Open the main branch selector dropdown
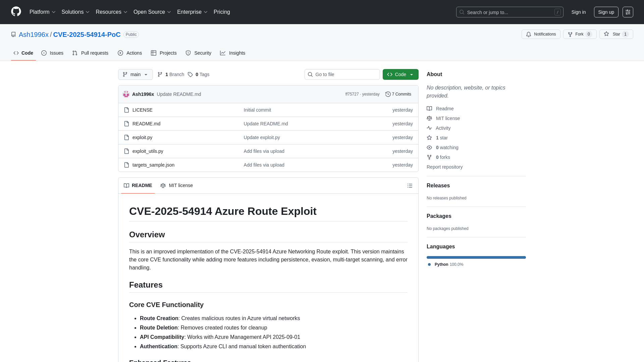The width and height of the screenshot is (644, 362). click(x=136, y=74)
